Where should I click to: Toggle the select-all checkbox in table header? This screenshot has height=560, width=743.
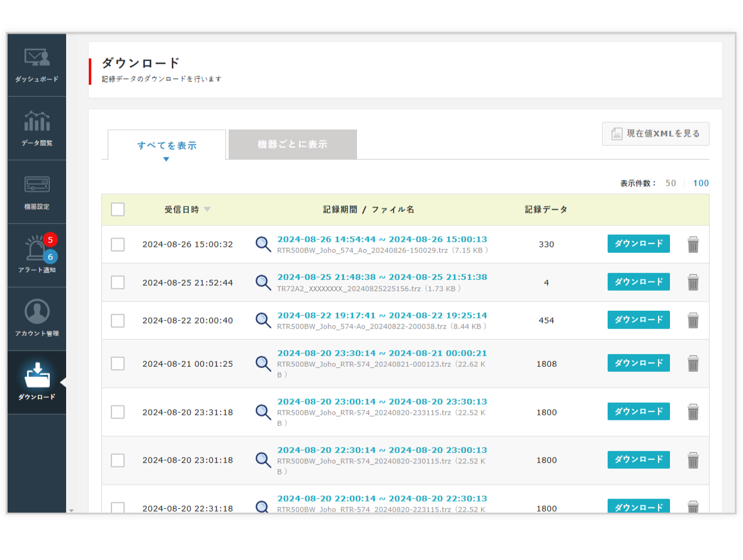(118, 210)
